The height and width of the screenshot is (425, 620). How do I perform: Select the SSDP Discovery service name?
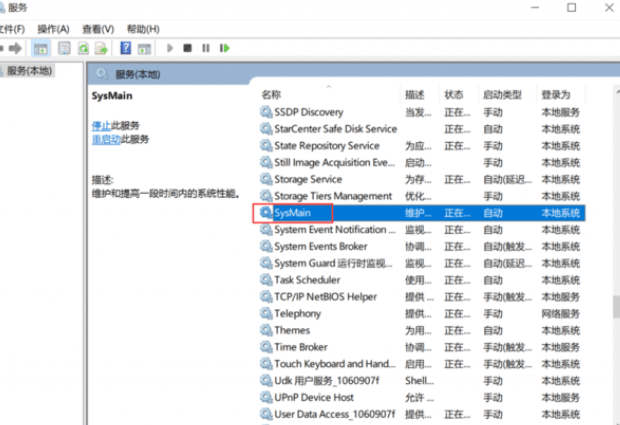coord(309,112)
